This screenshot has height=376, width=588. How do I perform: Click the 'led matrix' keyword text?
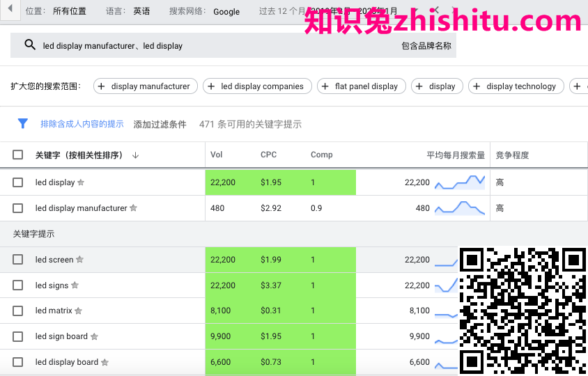tap(53, 311)
